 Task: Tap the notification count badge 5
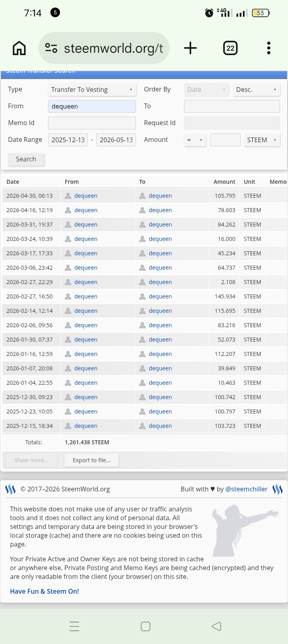(x=55, y=13)
